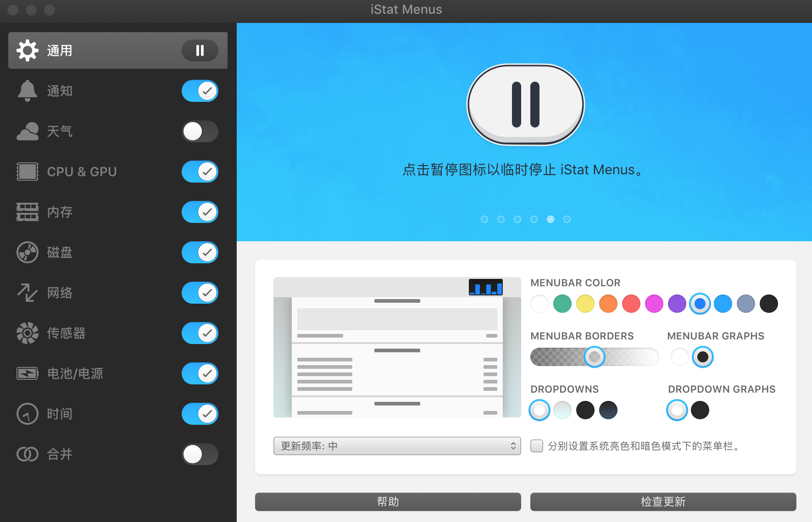Toggle the 网络 switch

(200, 293)
